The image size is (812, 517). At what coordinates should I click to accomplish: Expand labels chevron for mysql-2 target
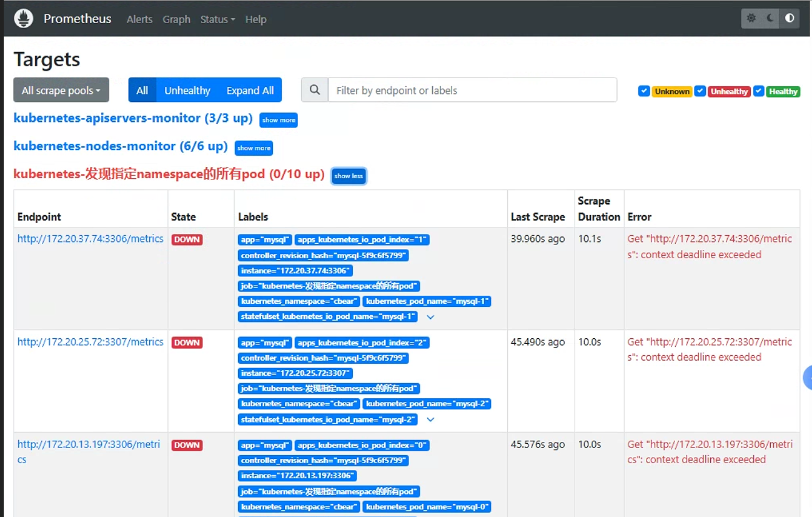(x=430, y=419)
